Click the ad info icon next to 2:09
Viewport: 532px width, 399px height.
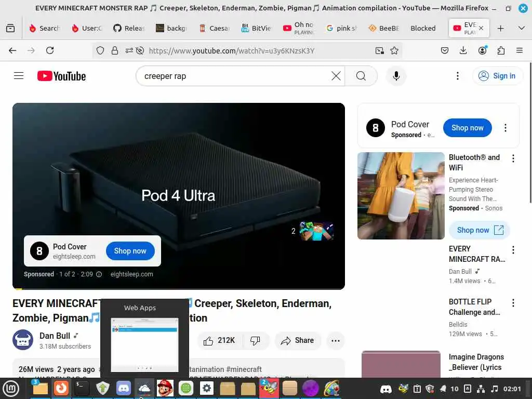tap(99, 274)
